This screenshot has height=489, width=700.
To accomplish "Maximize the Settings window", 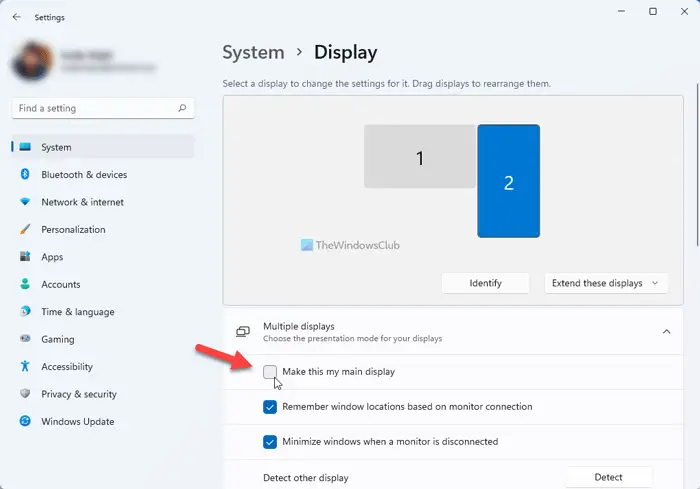I will (653, 11).
